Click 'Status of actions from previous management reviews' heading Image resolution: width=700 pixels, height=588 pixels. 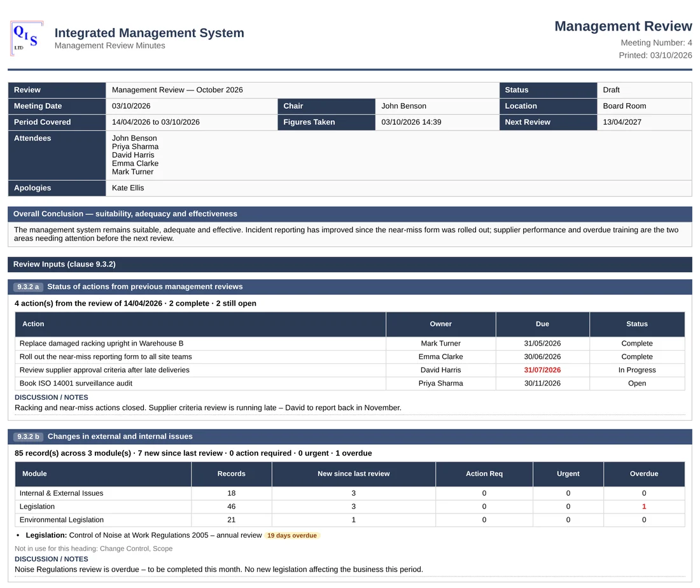pos(144,286)
